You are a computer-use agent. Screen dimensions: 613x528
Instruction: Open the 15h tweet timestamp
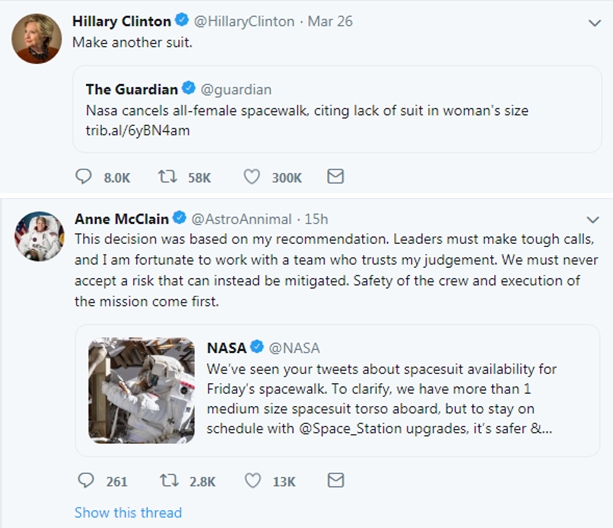(315, 219)
